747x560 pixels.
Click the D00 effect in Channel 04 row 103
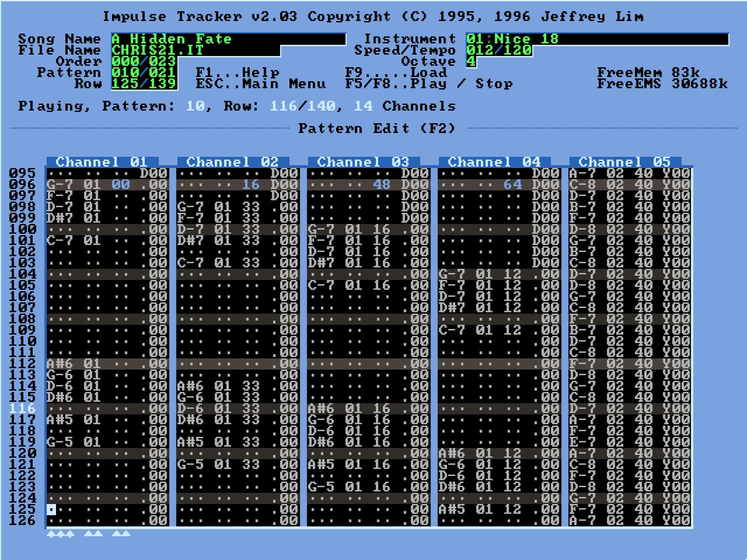pos(546,263)
